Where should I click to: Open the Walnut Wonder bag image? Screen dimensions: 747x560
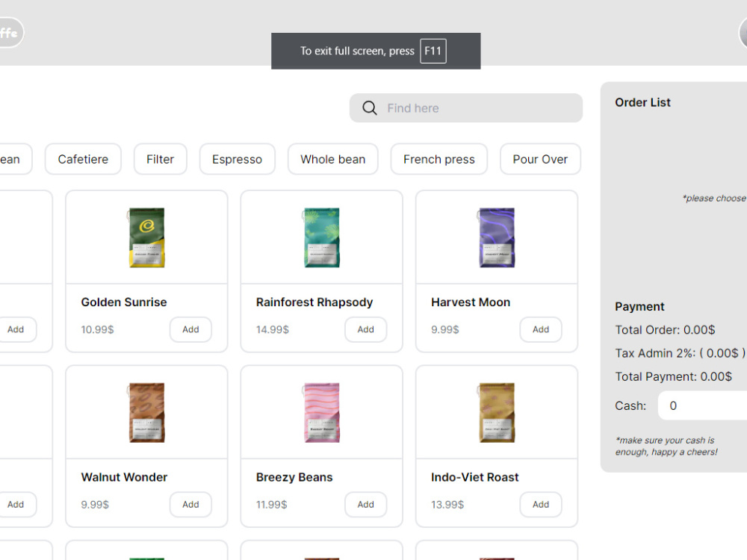(x=146, y=412)
